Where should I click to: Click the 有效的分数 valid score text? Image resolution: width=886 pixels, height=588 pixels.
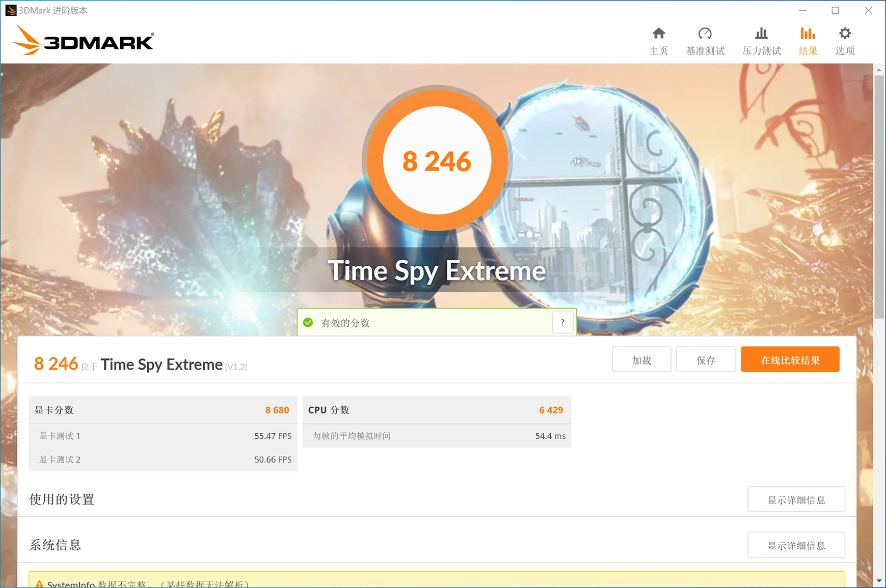pyautogui.click(x=345, y=323)
